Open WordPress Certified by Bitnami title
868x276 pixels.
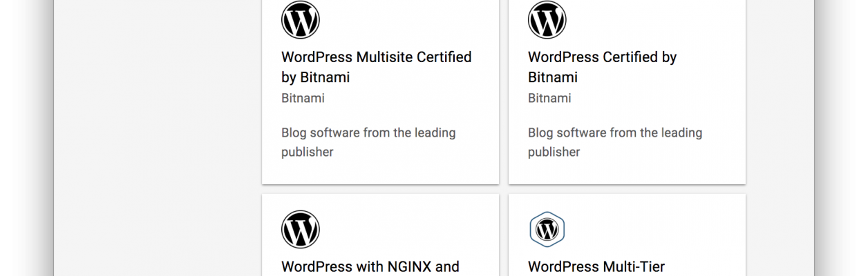[x=603, y=67]
